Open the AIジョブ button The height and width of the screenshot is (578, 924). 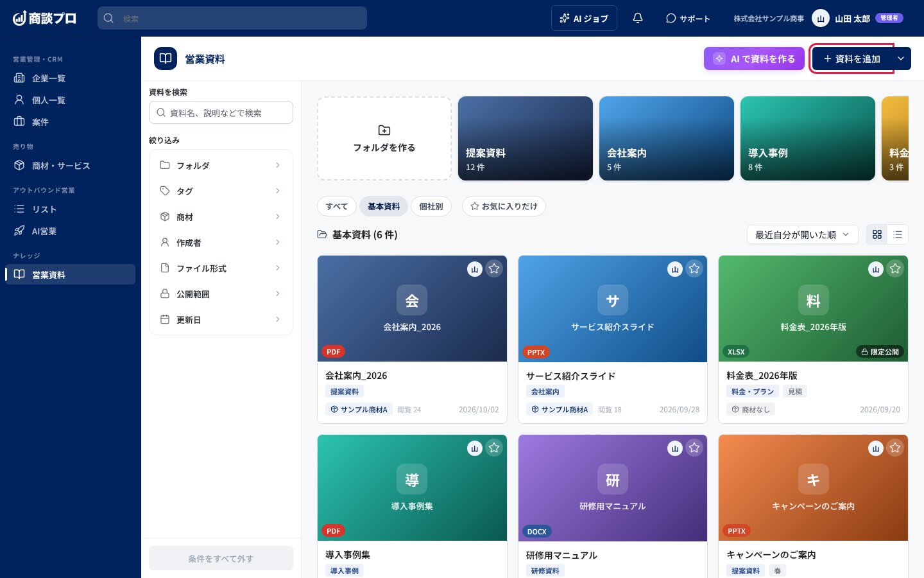(584, 18)
